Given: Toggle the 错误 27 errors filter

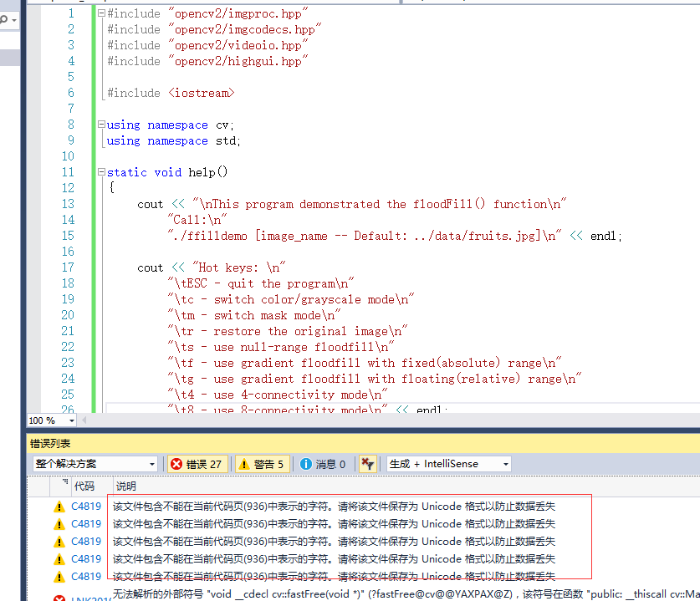Looking at the screenshot, I should [x=197, y=464].
